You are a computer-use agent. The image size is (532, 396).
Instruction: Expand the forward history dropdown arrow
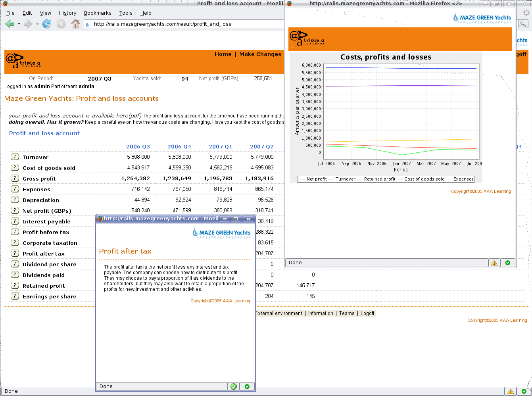tap(37, 24)
